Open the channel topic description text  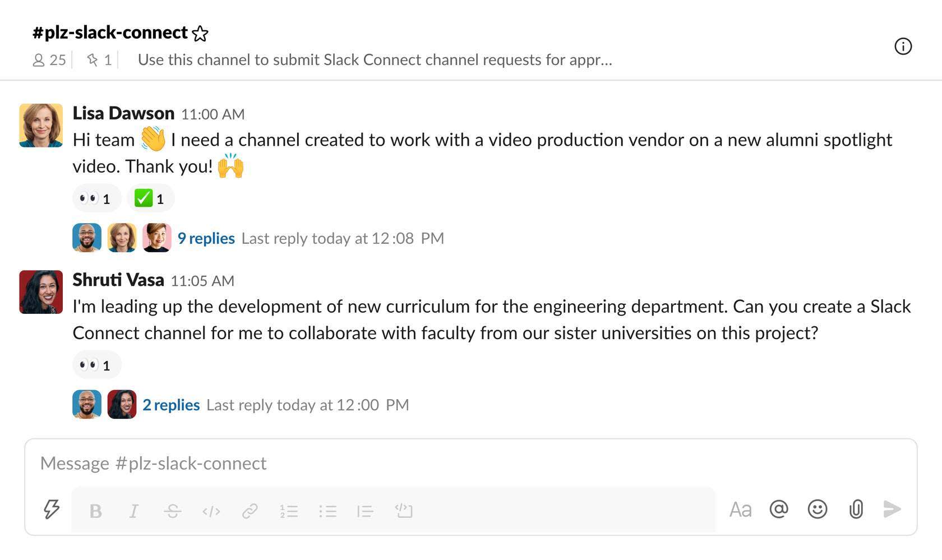coord(375,60)
